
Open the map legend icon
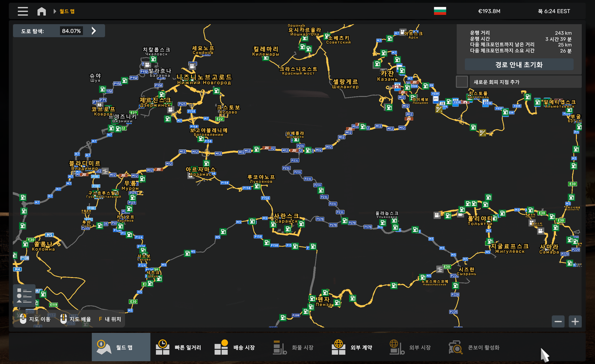24,296
